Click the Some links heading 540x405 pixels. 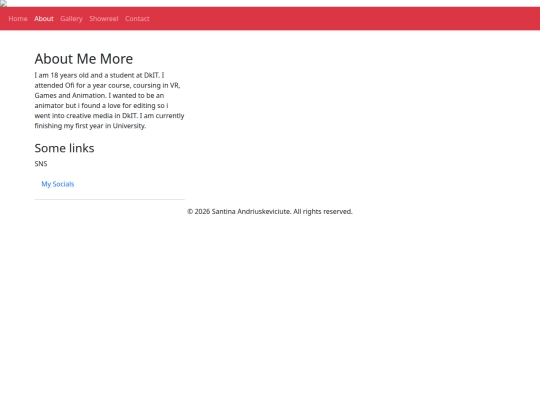(64, 148)
